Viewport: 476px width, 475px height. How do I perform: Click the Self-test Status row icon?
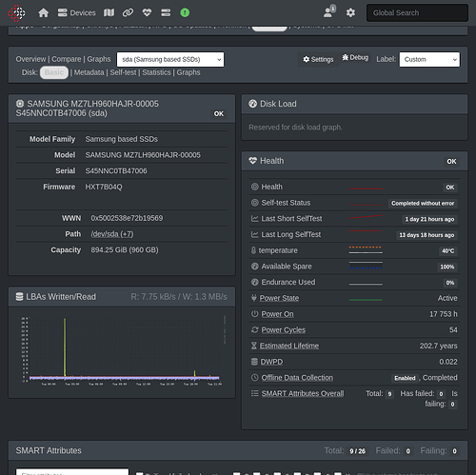(x=254, y=203)
